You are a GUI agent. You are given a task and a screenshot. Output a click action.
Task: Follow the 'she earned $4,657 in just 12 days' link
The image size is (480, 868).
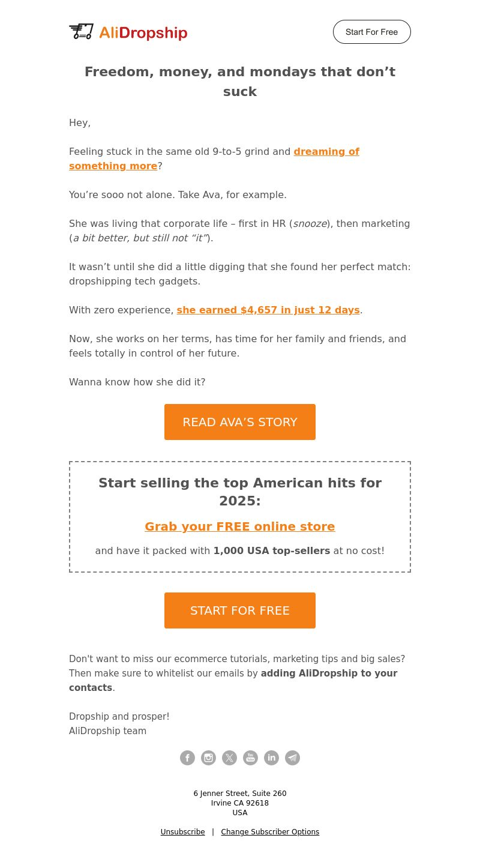[x=268, y=310]
